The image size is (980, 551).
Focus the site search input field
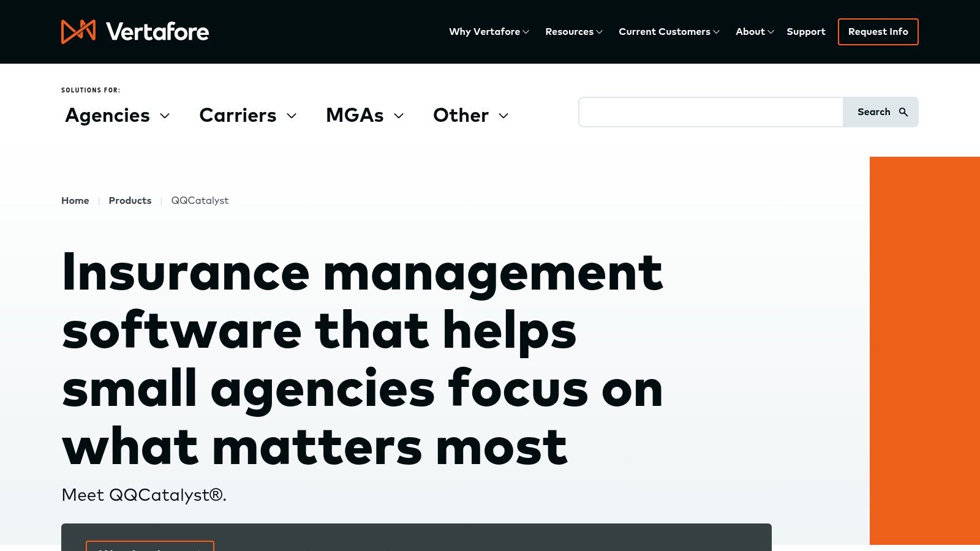(x=711, y=112)
